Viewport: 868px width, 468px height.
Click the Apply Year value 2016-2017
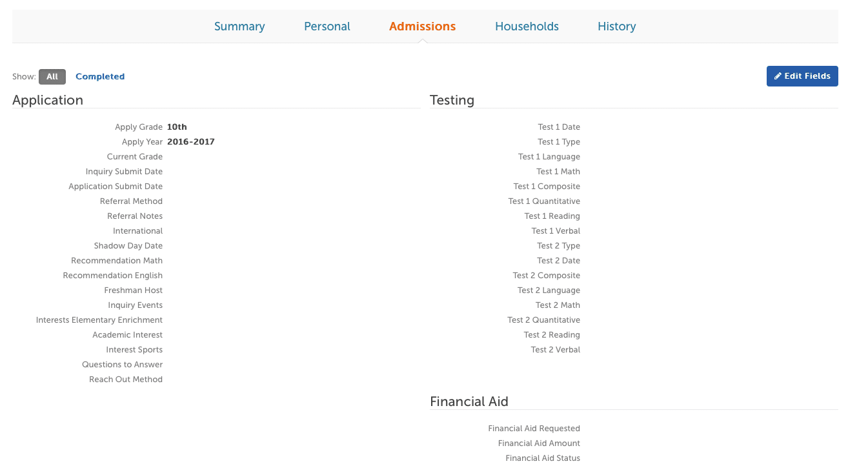191,142
